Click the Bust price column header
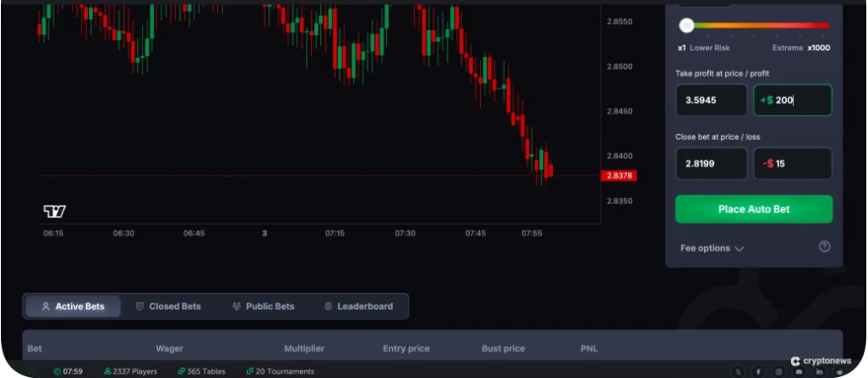Image resolution: width=868 pixels, height=378 pixels. click(503, 349)
